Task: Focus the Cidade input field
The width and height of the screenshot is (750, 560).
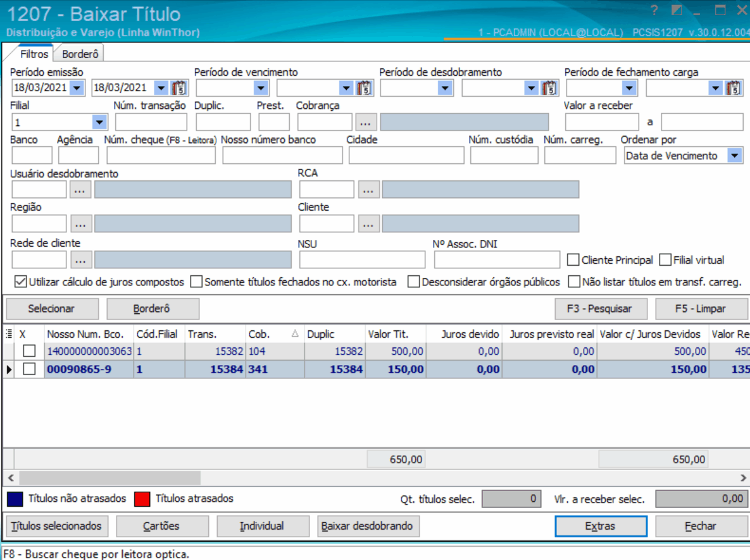Action: 406,156
